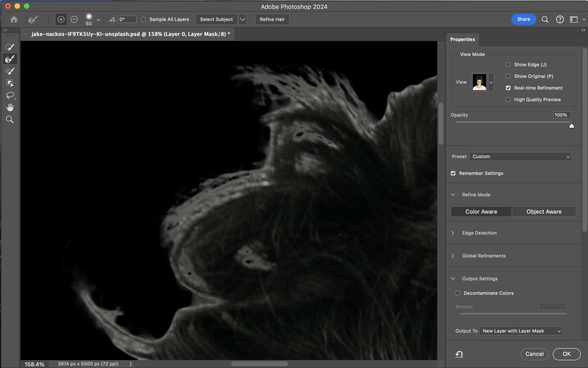
Task: Select the Brush tool in left toolbar
Action: (10, 71)
